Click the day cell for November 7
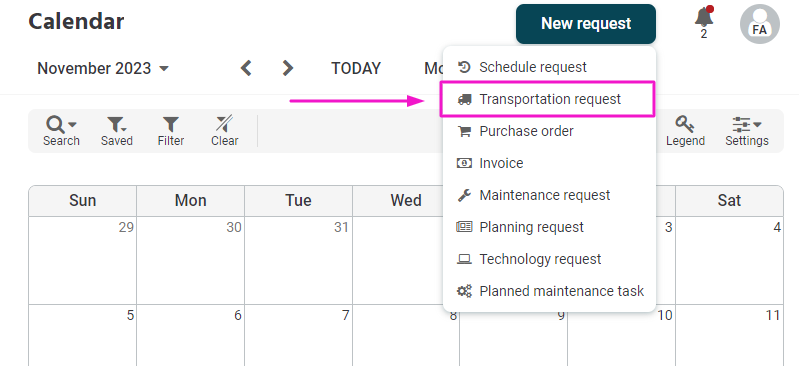 tap(298, 335)
